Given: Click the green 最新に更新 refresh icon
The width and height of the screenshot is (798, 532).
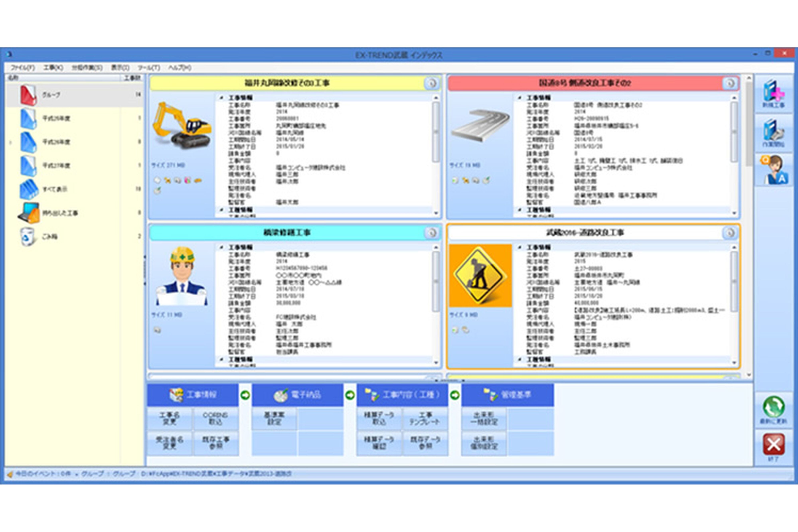Looking at the screenshot, I should [x=773, y=407].
